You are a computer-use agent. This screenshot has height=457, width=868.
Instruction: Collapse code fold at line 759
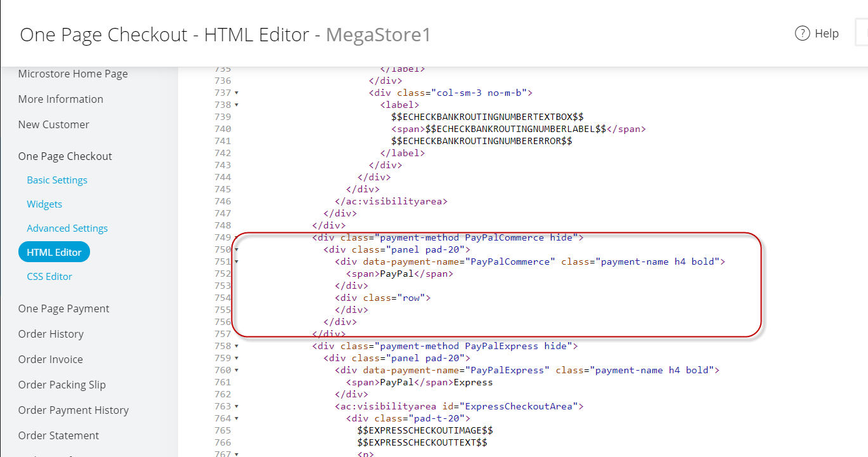coord(236,358)
